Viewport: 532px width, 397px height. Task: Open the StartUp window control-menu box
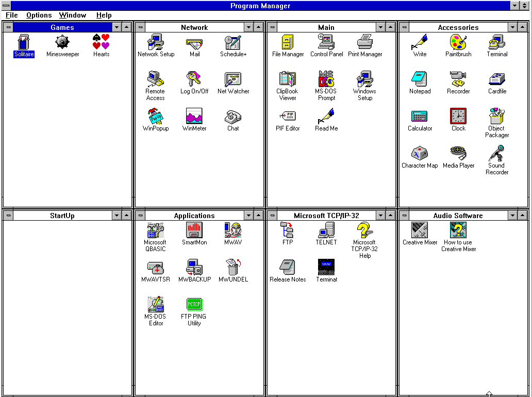point(8,215)
